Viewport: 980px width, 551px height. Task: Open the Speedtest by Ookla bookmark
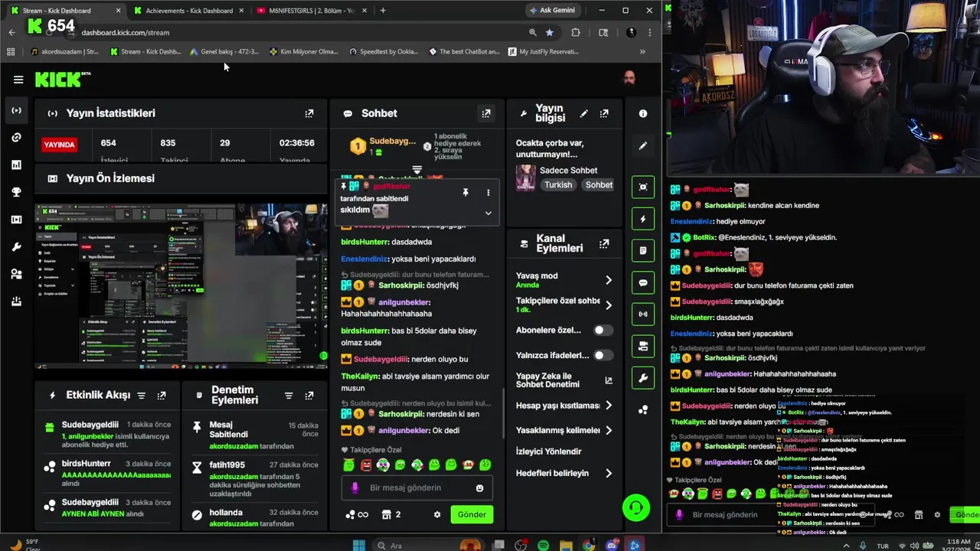[384, 52]
